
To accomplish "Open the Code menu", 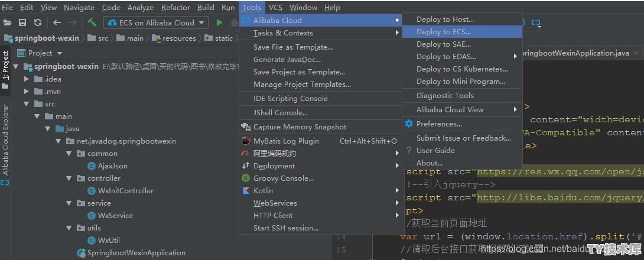I will pos(111,8).
